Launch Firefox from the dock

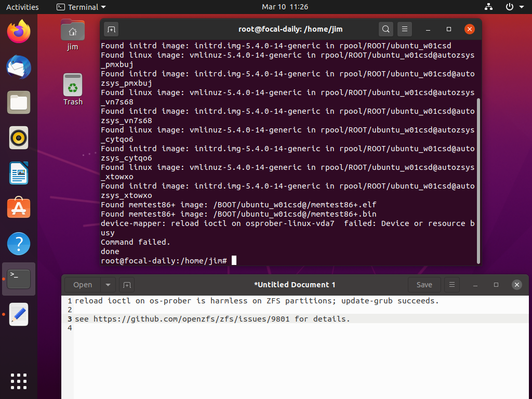18,32
